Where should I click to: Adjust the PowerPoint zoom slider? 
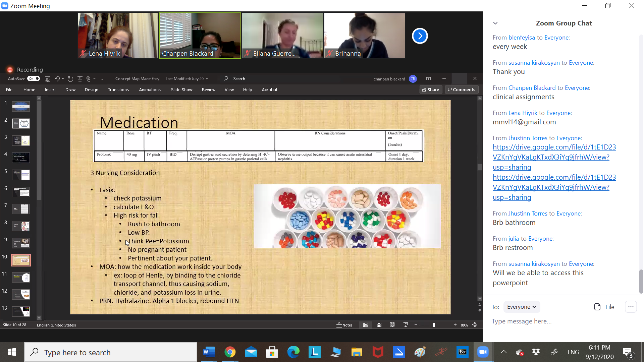click(x=434, y=325)
